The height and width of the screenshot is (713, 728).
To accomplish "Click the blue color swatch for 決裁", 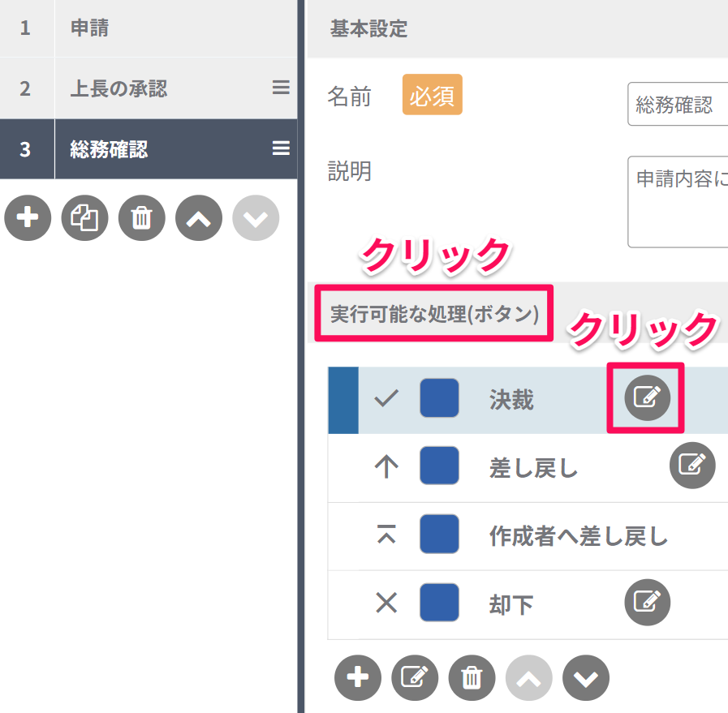I will point(439,398).
